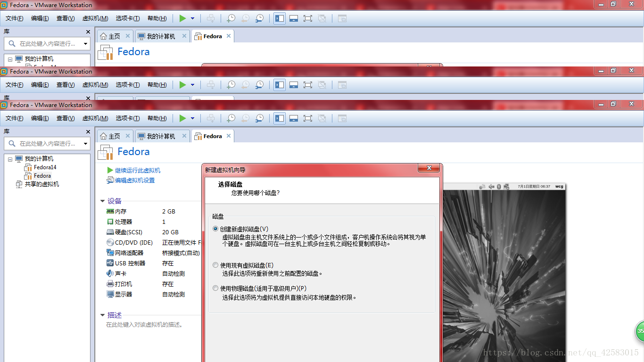Close the 主页 tab in front window
This screenshot has width=644, height=362.
pos(127,136)
